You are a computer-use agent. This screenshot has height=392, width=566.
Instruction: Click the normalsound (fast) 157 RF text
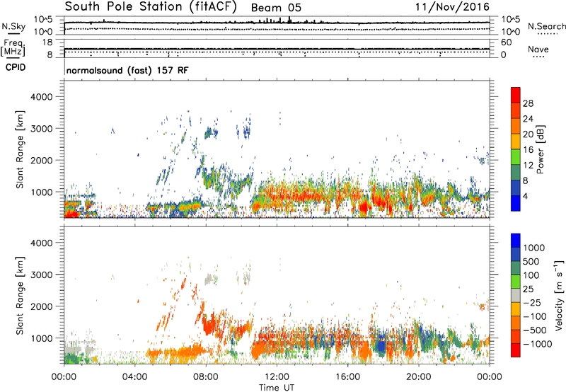127,70
